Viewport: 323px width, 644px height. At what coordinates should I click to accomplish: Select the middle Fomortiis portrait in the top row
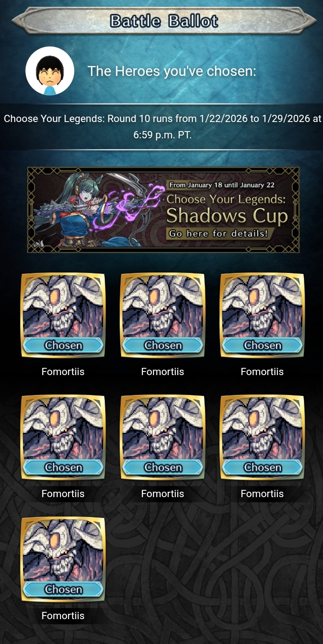(x=163, y=315)
